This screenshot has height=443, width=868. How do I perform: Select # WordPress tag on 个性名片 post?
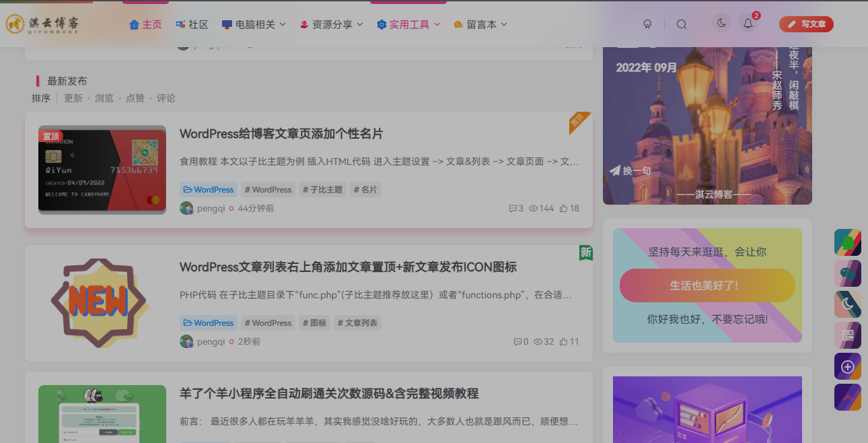tap(268, 190)
